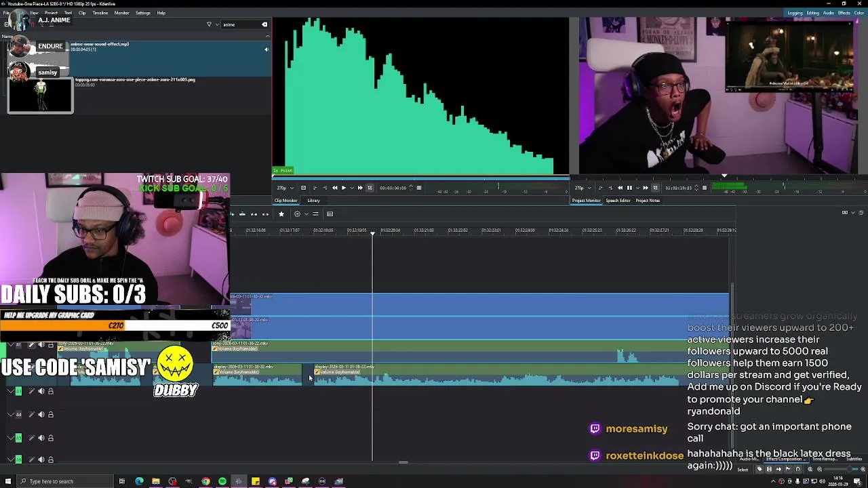
Task: Open the Settings menu
Action: pos(142,13)
